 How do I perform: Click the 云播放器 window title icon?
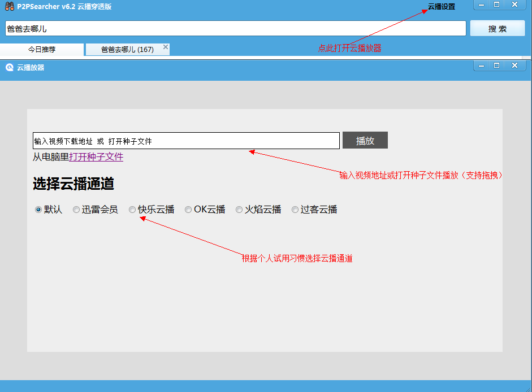point(10,67)
